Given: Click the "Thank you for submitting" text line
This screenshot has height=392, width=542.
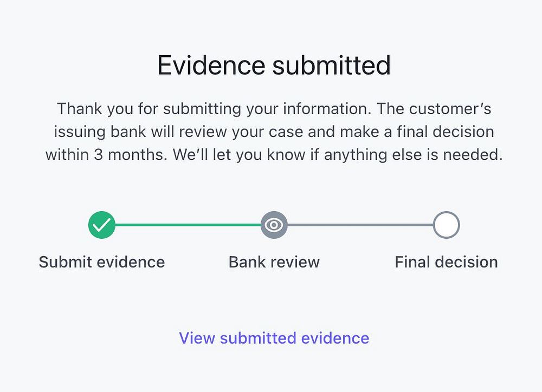Looking at the screenshot, I should tap(274, 109).
